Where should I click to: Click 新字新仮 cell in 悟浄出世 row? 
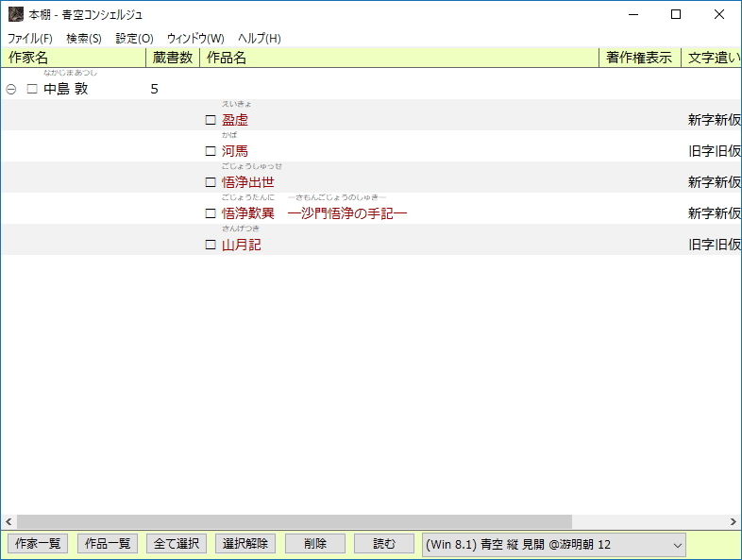point(715,182)
